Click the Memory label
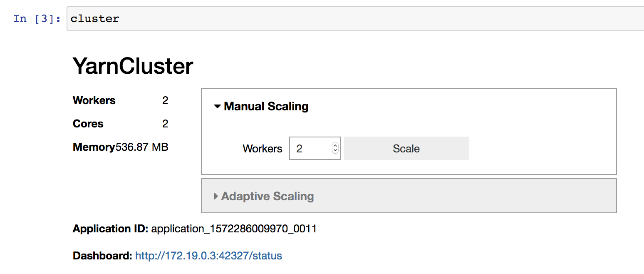Viewport: 644px width, 274px height. (x=94, y=147)
